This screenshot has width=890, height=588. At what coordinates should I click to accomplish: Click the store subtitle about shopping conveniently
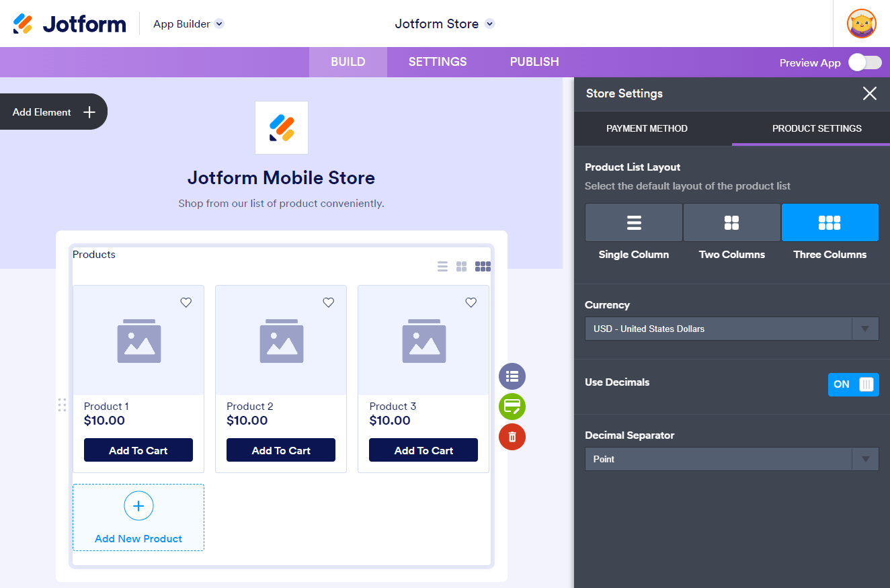[281, 203]
